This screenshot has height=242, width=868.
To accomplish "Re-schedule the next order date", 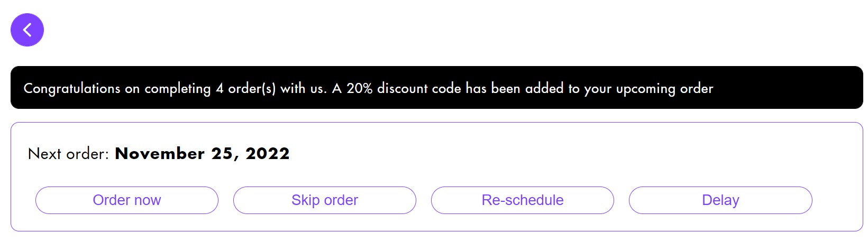I will (x=523, y=200).
